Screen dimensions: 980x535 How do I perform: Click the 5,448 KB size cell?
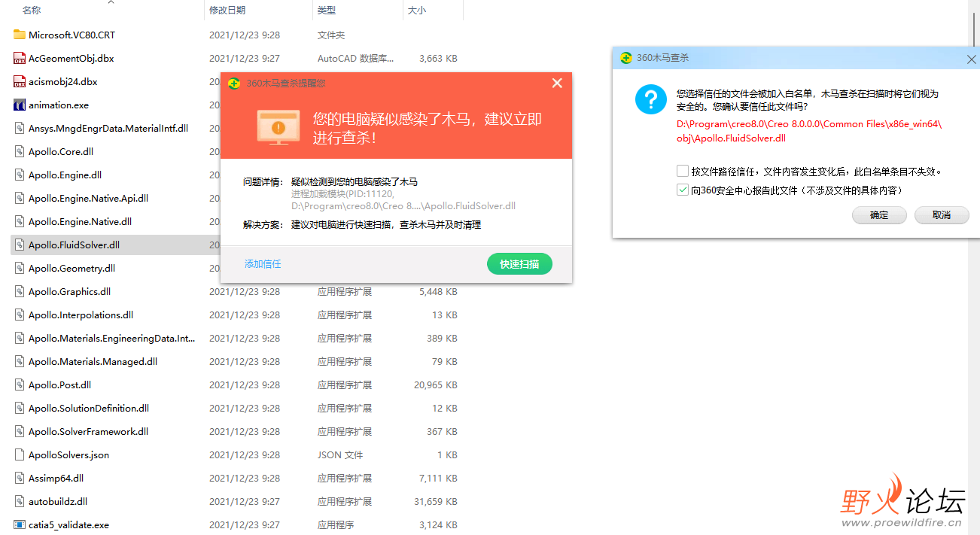(x=438, y=291)
